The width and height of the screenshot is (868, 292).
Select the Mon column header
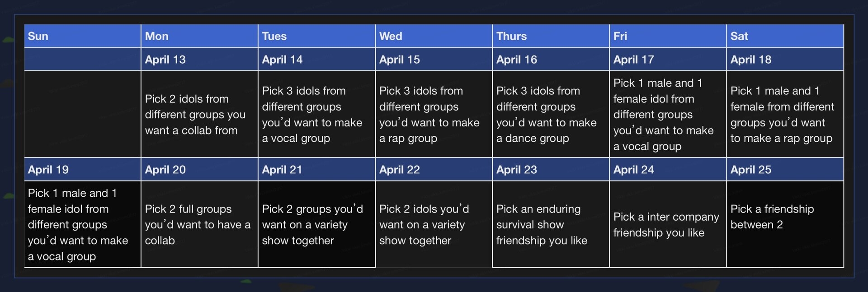(199, 36)
